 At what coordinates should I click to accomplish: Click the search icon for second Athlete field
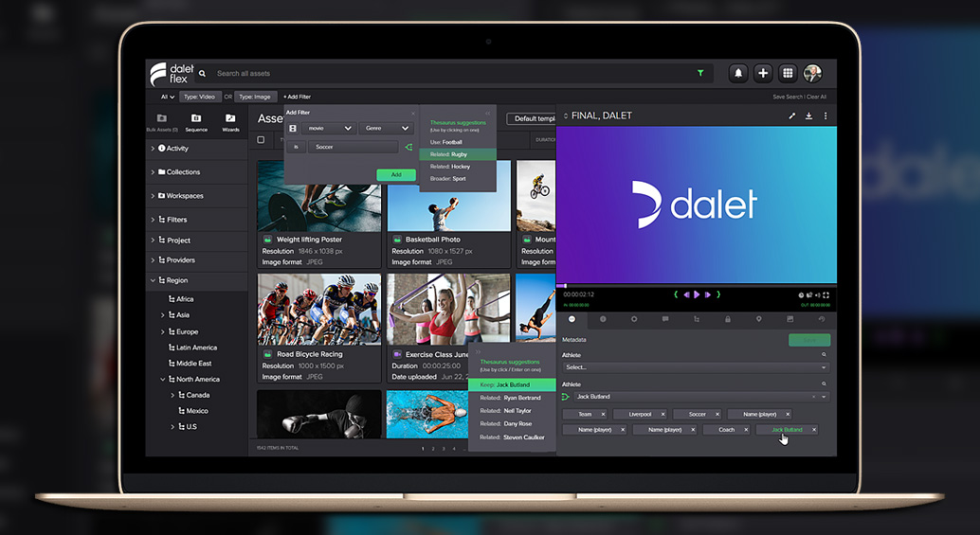click(824, 383)
